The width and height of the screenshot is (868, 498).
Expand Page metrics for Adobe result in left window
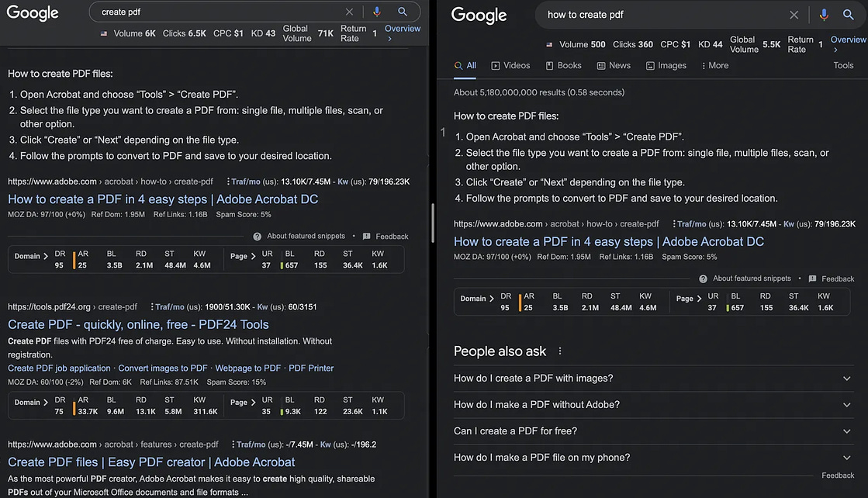[243, 256]
